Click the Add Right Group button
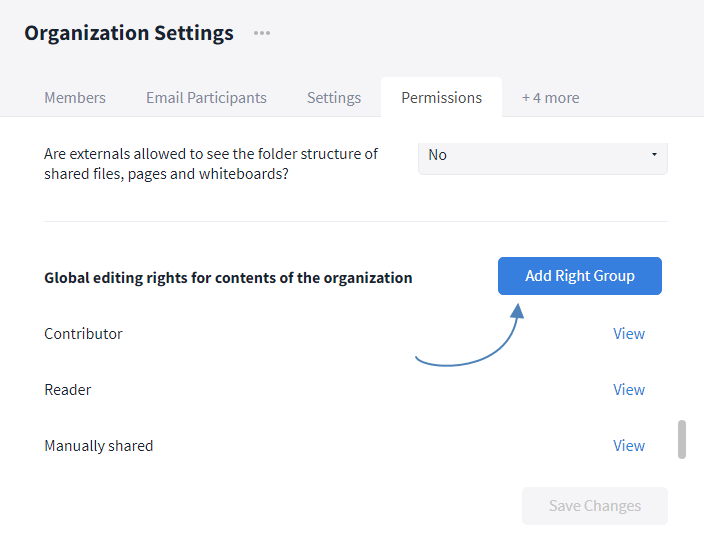704x543 pixels. pyautogui.click(x=579, y=276)
